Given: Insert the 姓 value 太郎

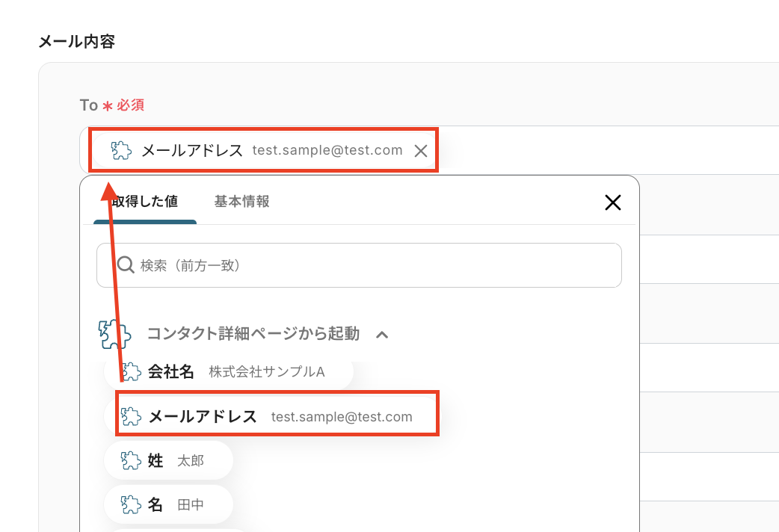Looking at the screenshot, I should coord(168,460).
